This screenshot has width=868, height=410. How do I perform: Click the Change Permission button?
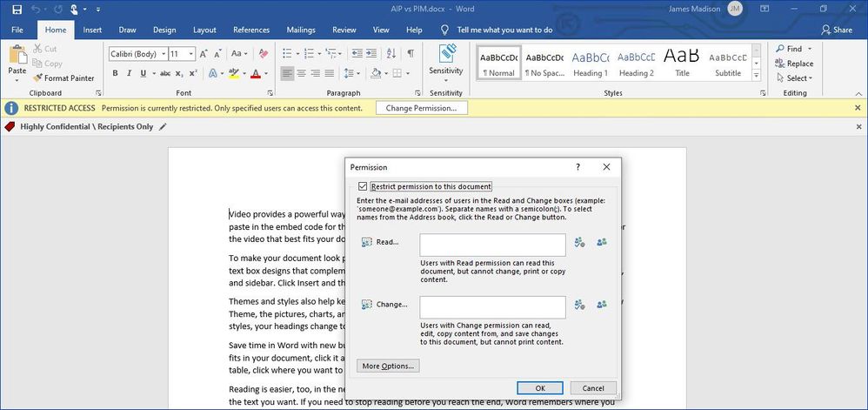421,108
